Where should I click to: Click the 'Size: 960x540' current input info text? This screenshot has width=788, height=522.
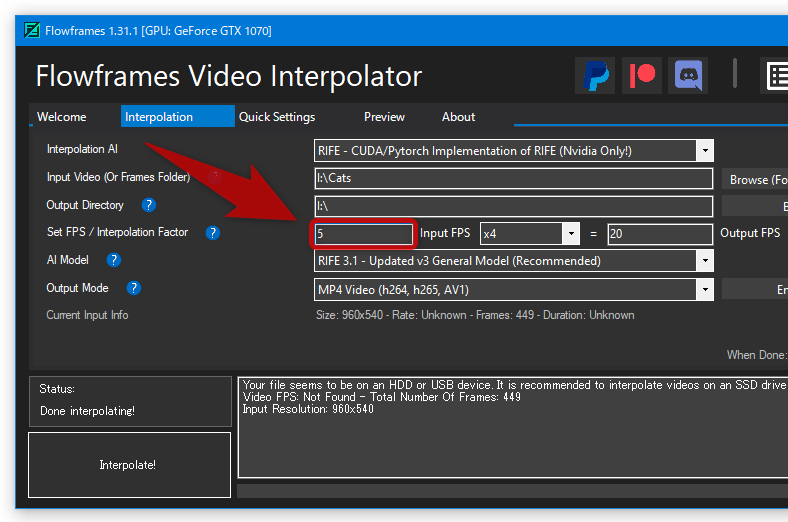click(475, 315)
